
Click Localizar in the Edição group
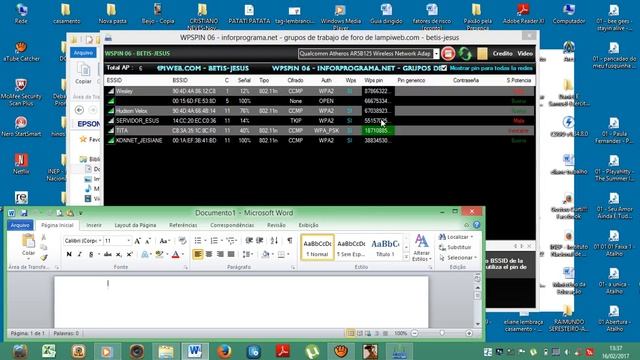point(456,237)
